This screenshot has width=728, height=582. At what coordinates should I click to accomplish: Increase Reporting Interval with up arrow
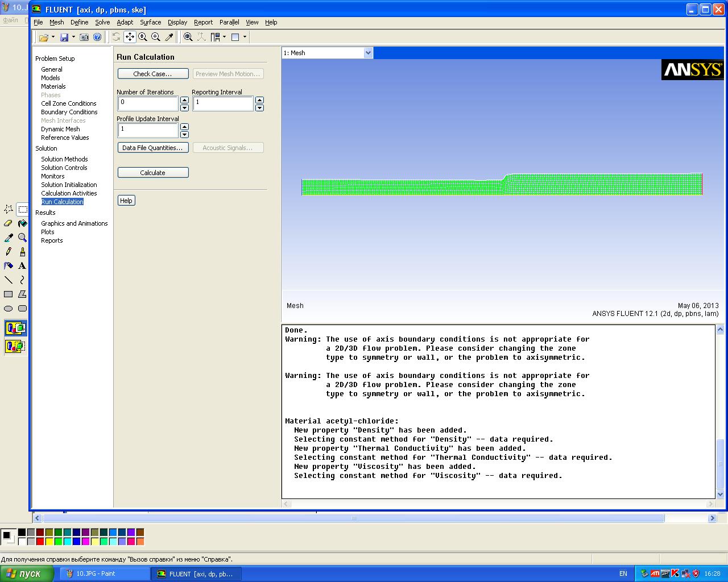tap(259, 101)
